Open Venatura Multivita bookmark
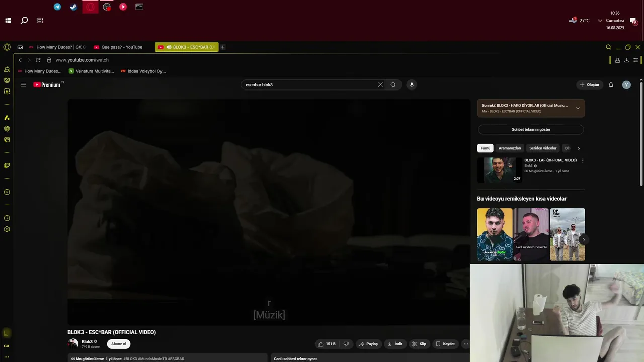This screenshot has height=362, width=644. (x=91, y=71)
